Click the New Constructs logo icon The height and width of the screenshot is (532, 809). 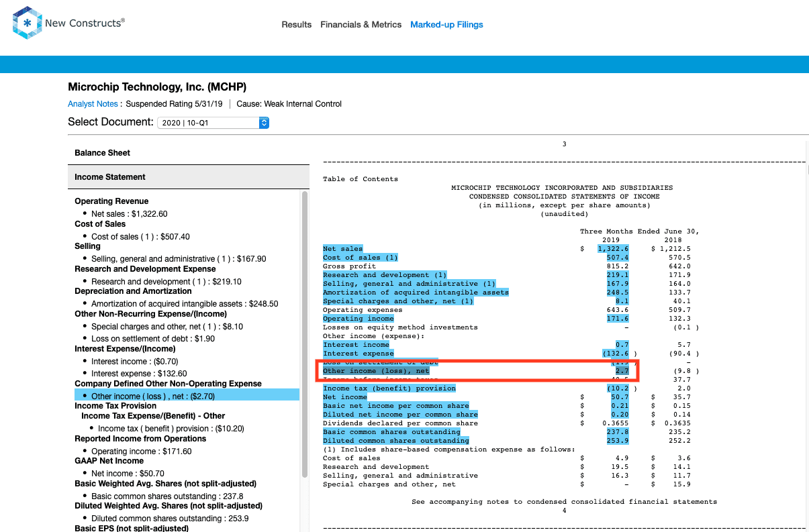pos(27,23)
